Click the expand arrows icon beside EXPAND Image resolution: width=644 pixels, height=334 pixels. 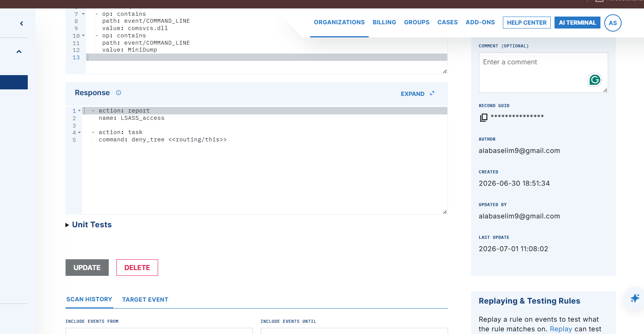pos(432,93)
